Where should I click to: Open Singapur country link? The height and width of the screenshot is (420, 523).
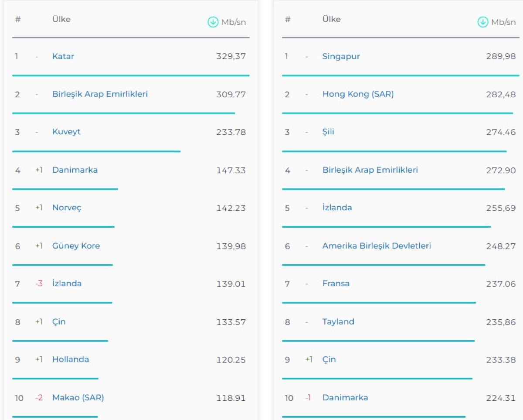point(341,56)
